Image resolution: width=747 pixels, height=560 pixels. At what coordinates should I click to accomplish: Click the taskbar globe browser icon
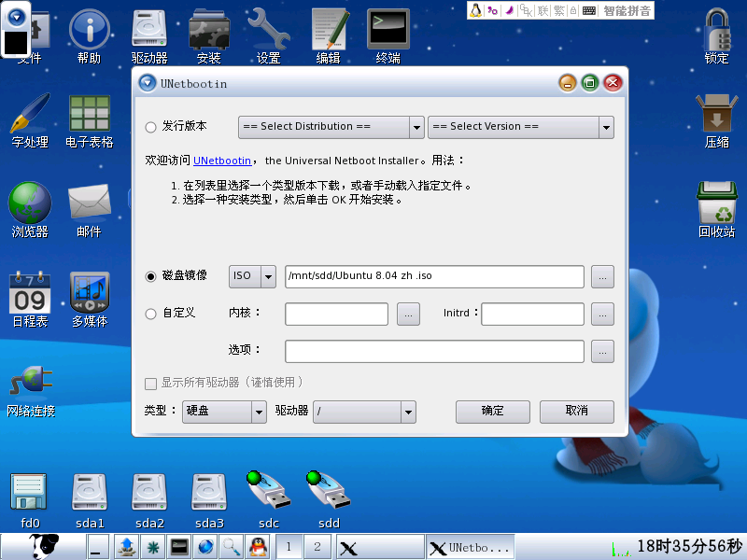coord(205,547)
